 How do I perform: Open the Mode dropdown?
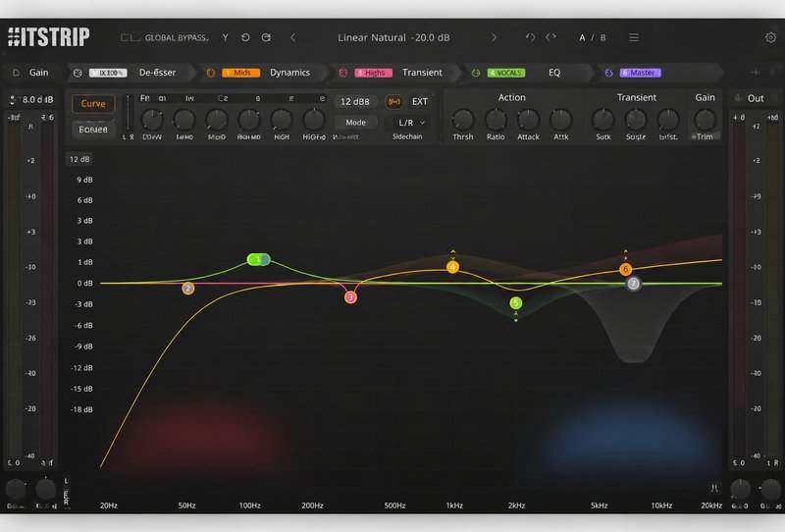[355, 123]
